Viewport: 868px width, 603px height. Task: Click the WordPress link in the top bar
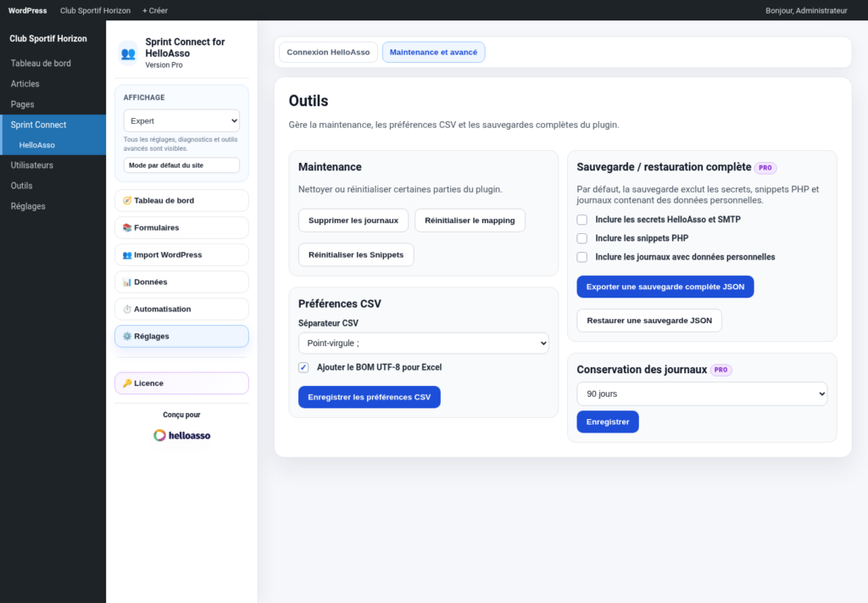tap(28, 10)
